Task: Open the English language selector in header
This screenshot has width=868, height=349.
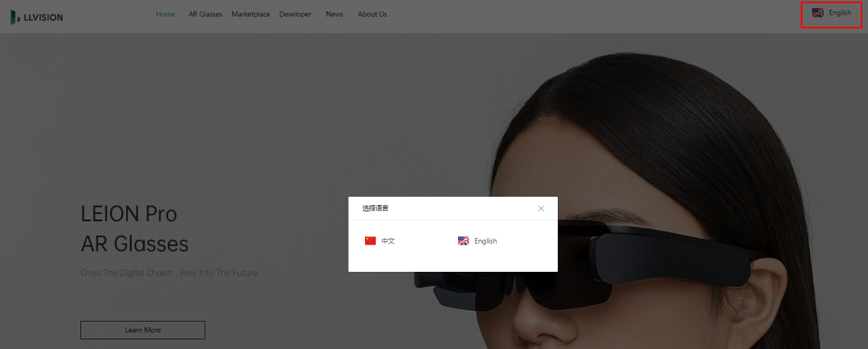Action: (831, 13)
